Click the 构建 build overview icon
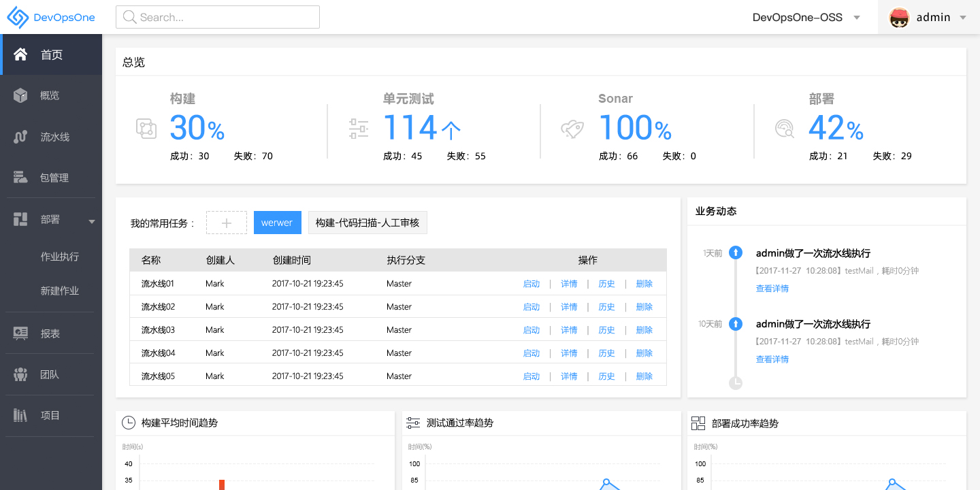Screen dimensions: 980x490 click(146, 128)
